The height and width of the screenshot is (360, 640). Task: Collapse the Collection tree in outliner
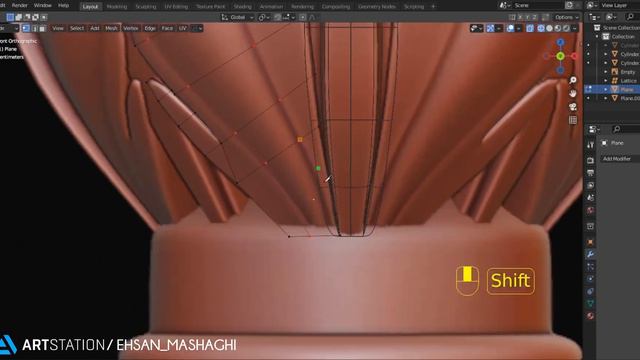tap(597, 36)
